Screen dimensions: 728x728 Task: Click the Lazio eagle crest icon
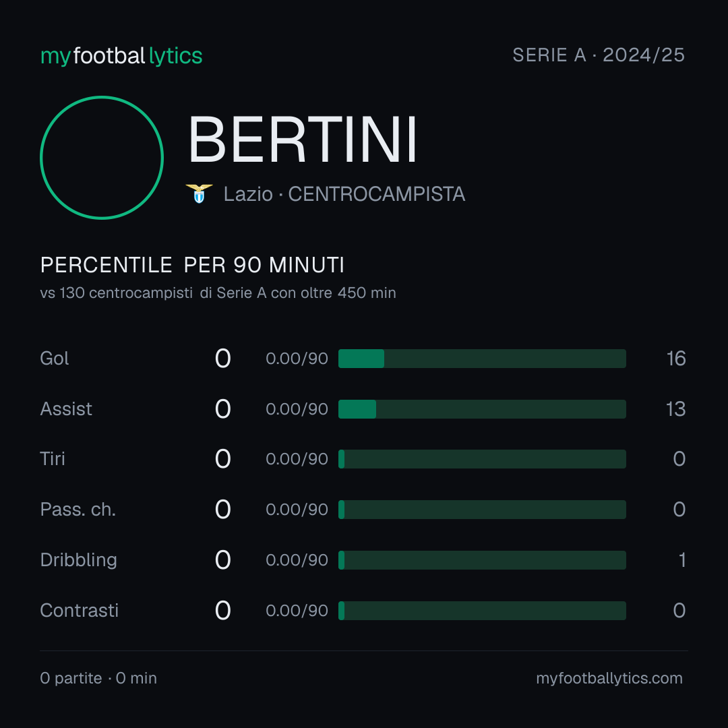[x=199, y=193]
